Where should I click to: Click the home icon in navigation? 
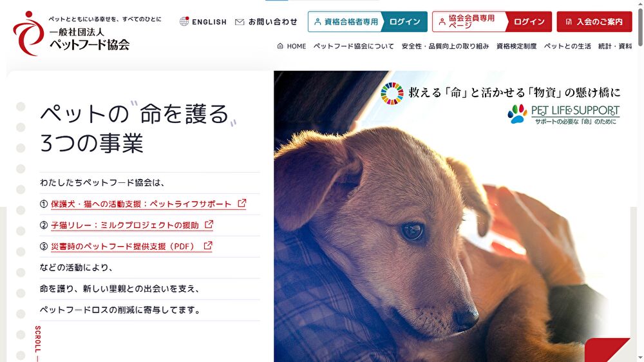coord(280,46)
